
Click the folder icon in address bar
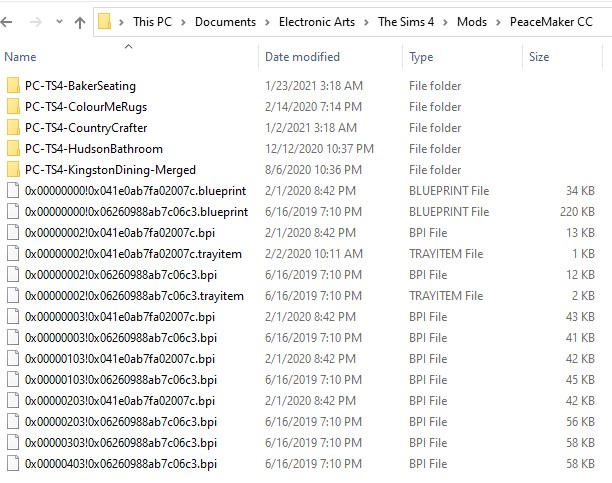(104, 21)
